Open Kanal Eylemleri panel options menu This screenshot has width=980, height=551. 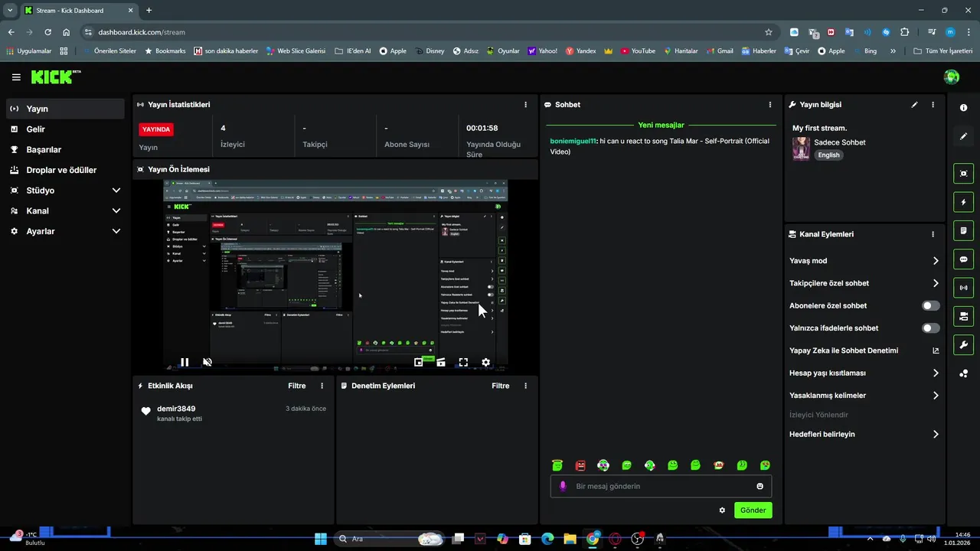(x=933, y=234)
